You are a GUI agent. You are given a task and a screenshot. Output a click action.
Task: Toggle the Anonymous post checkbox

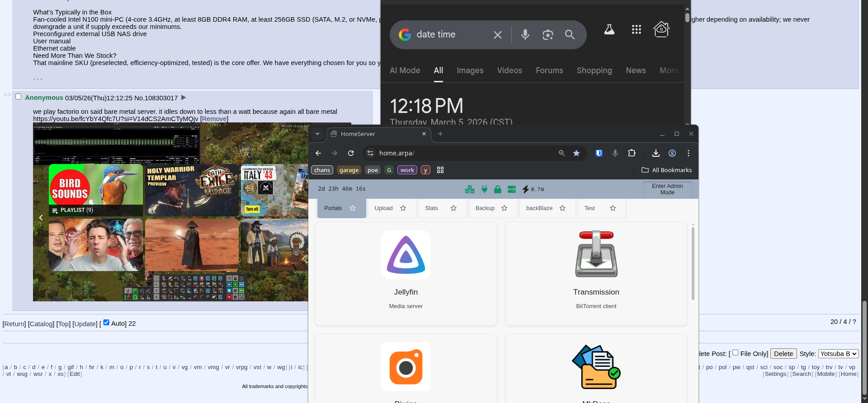pyautogui.click(x=19, y=97)
